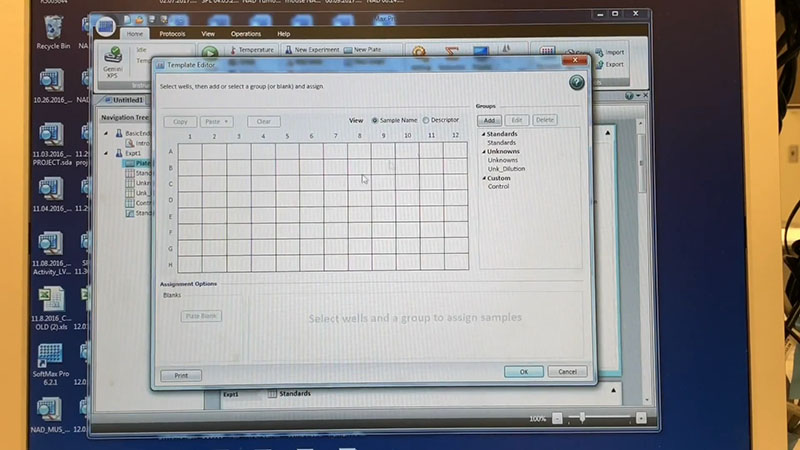Select the Untitled1 document tab
The width and height of the screenshot is (800, 450).
coord(125,100)
